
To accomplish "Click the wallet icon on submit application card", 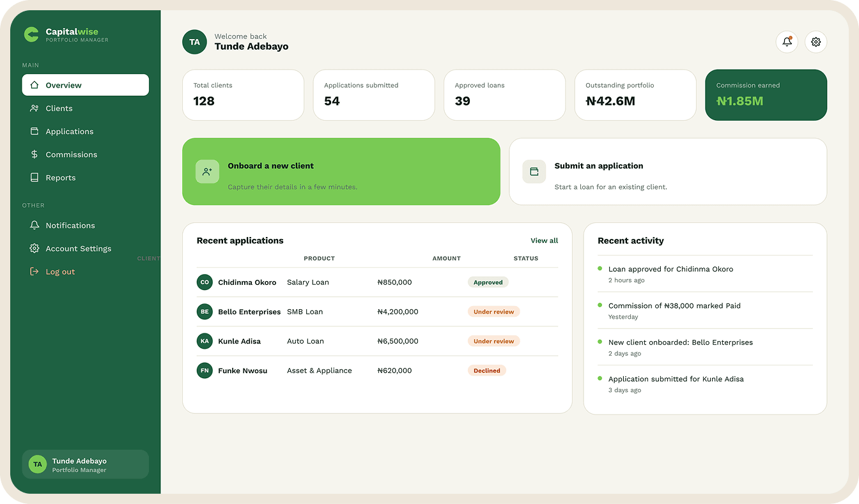I will pos(534,172).
